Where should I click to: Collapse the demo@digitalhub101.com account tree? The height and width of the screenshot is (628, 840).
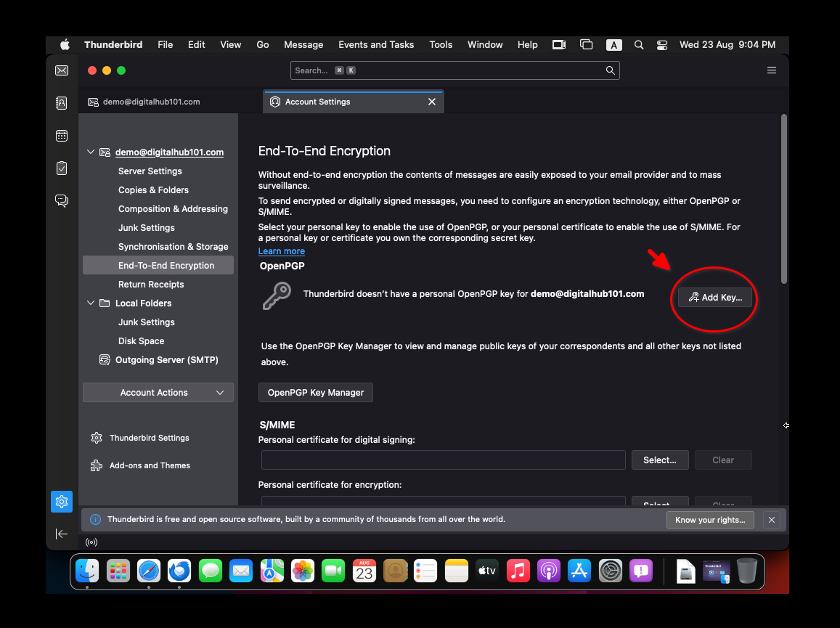click(91, 152)
